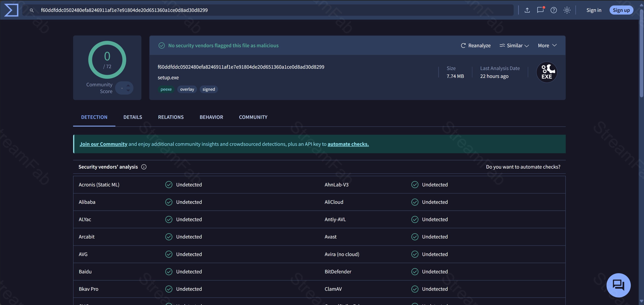Switch to the DETAILS tab
The height and width of the screenshot is (305, 644).
click(x=132, y=117)
